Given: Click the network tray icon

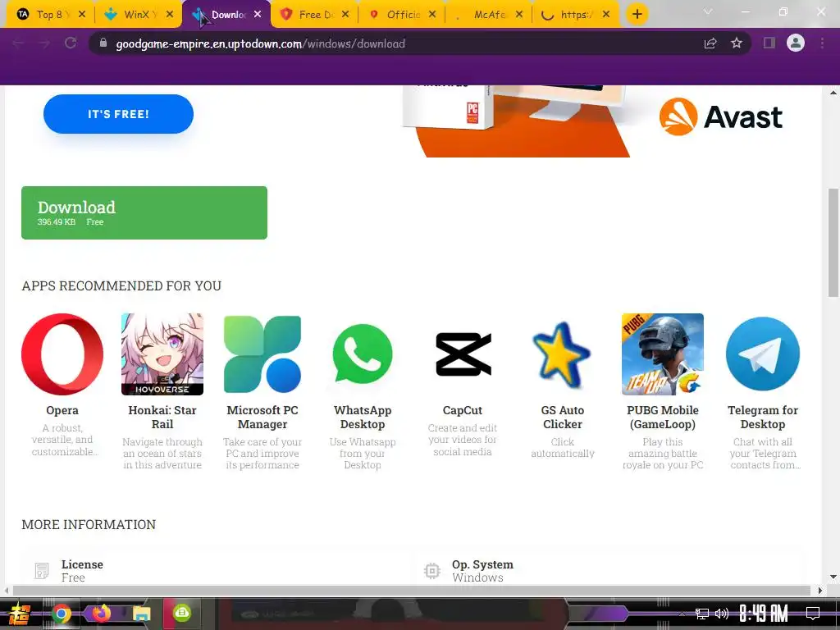Looking at the screenshot, I should click(702, 614).
